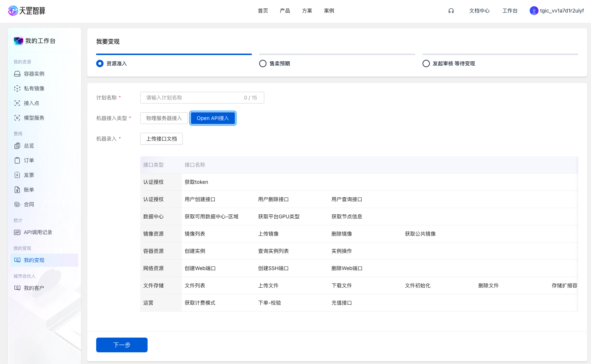Choose 物理服务器接入 machine type
Screen dimensions: 591x364
[164, 118]
